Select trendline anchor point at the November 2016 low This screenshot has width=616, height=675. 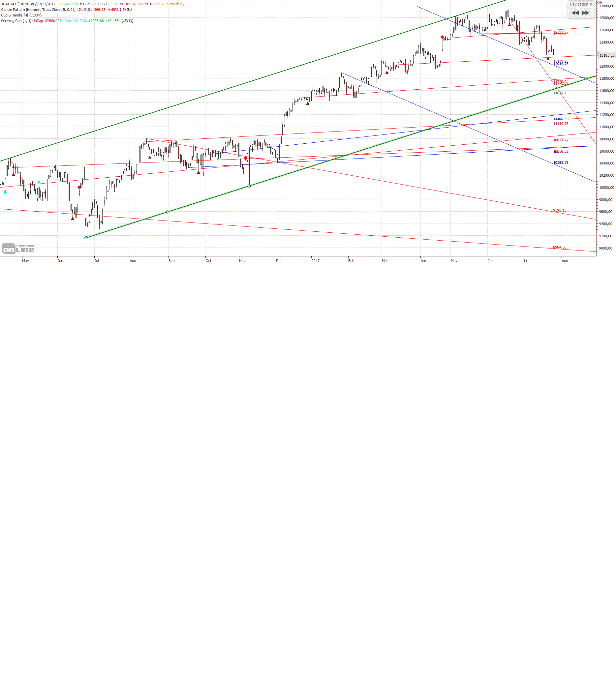[x=249, y=186]
